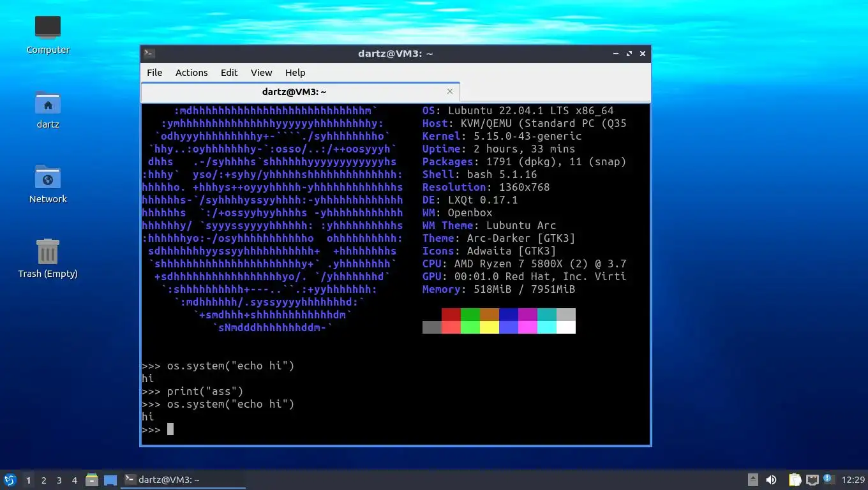
Task: Maximize the terminal window
Action: point(629,54)
